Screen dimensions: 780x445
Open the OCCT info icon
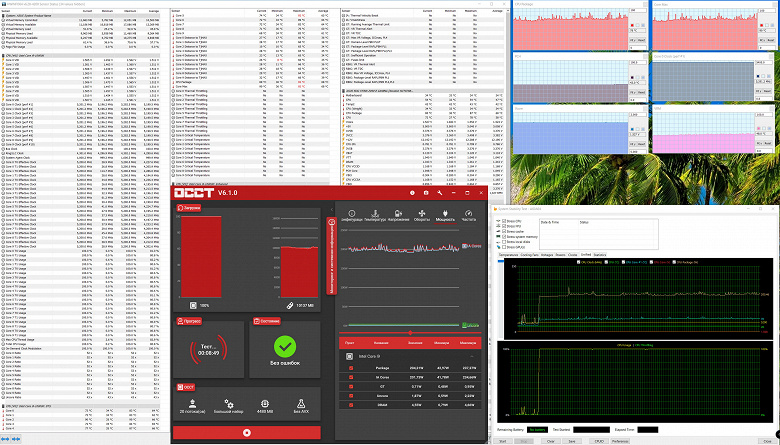[x=412, y=193]
